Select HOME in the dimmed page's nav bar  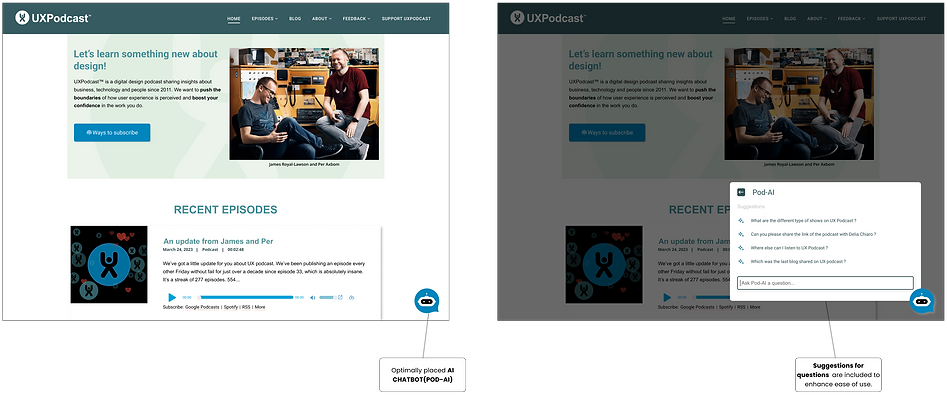(729, 19)
